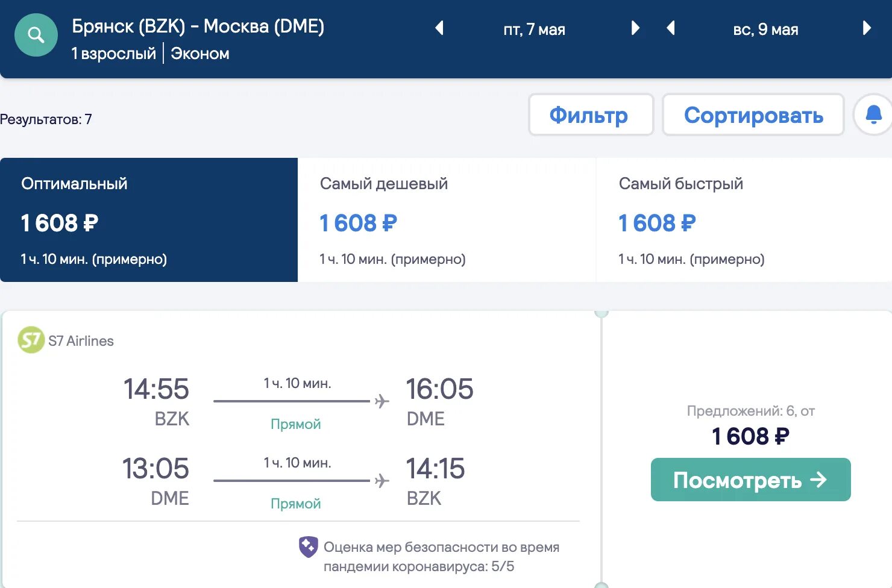Click the green search magnifier icon
The image size is (892, 588).
click(36, 35)
